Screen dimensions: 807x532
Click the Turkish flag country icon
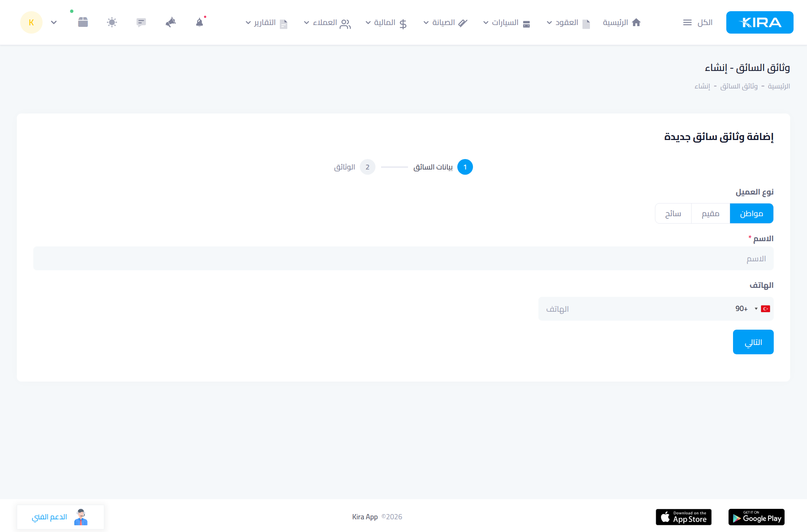766,309
